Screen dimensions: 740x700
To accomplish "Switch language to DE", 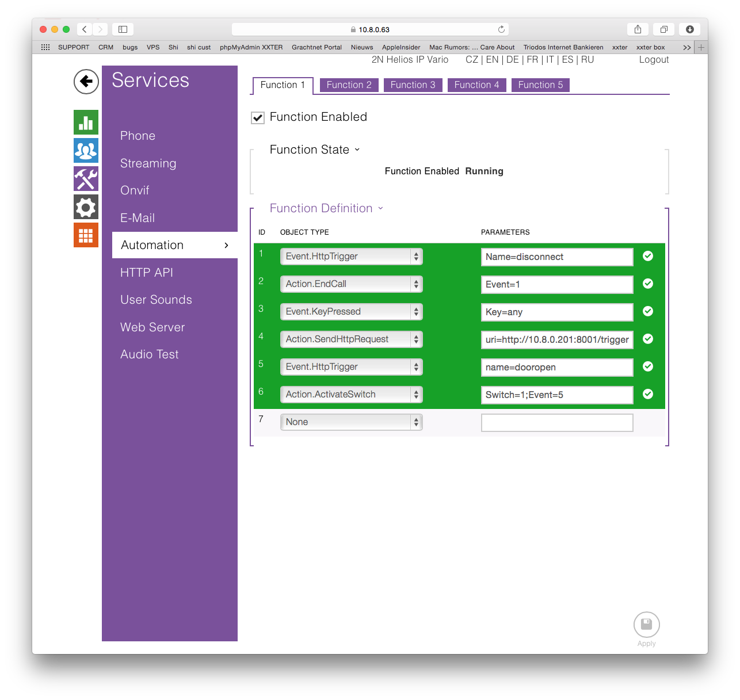I will point(512,60).
